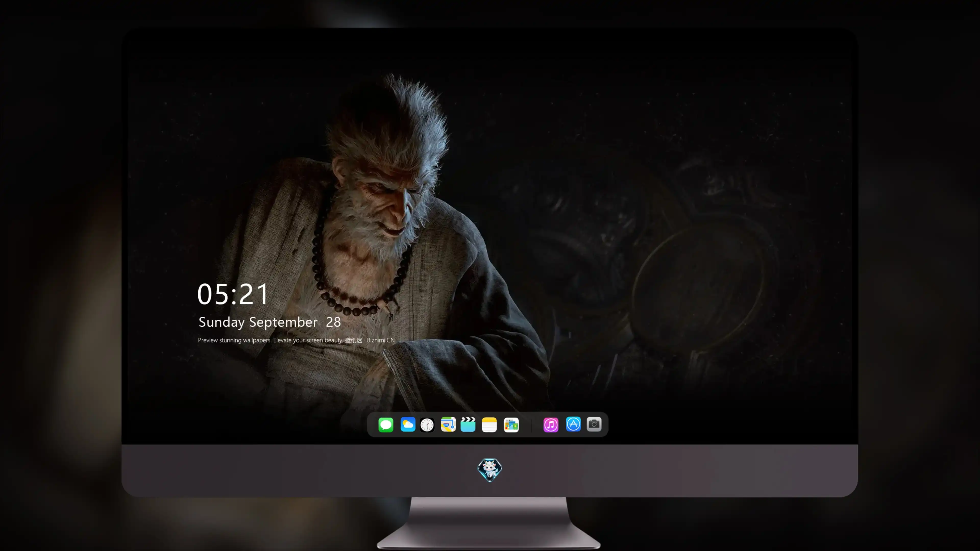
Task: Open the yellow Notes app
Action: tap(489, 424)
